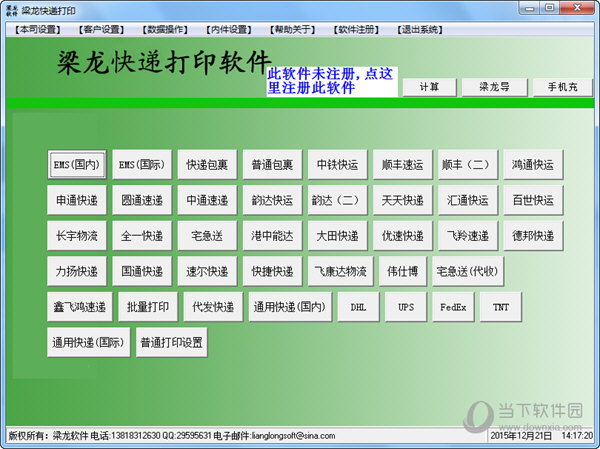This screenshot has width=600, height=449.
Task: Open the 数据操作 menu
Action: click(165, 30)
